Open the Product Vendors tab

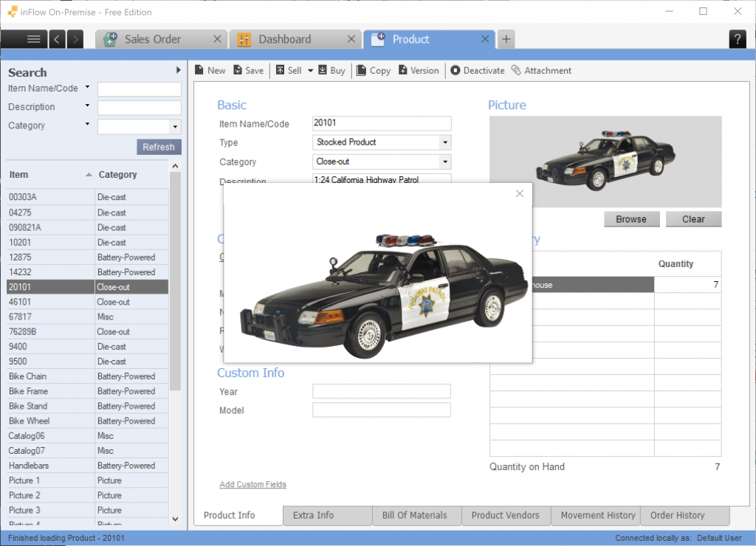(506, 515)
